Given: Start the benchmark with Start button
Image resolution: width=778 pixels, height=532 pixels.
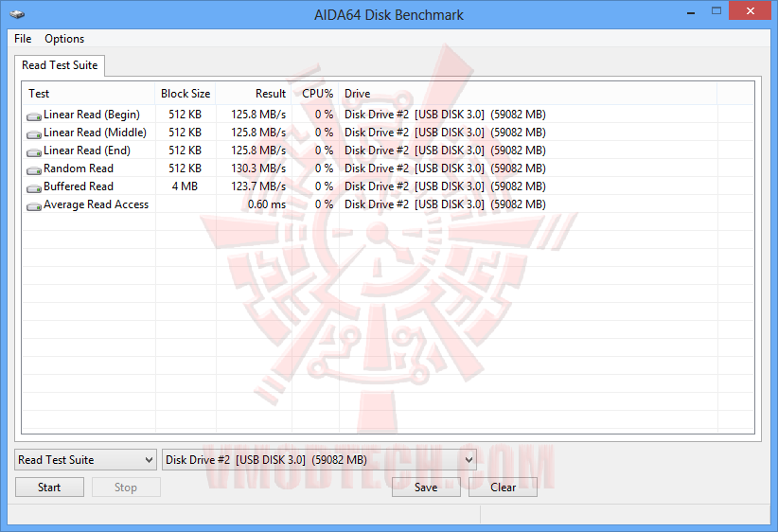Looking at the screenshot, I should (x=49, y=488).
